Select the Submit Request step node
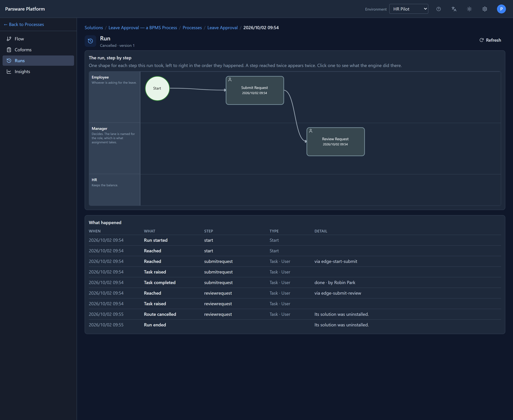The image size is (513, 420). [255, 90]
